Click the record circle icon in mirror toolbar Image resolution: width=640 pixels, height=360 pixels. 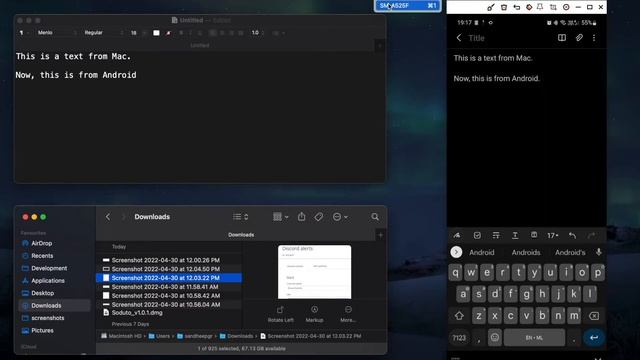566,7
